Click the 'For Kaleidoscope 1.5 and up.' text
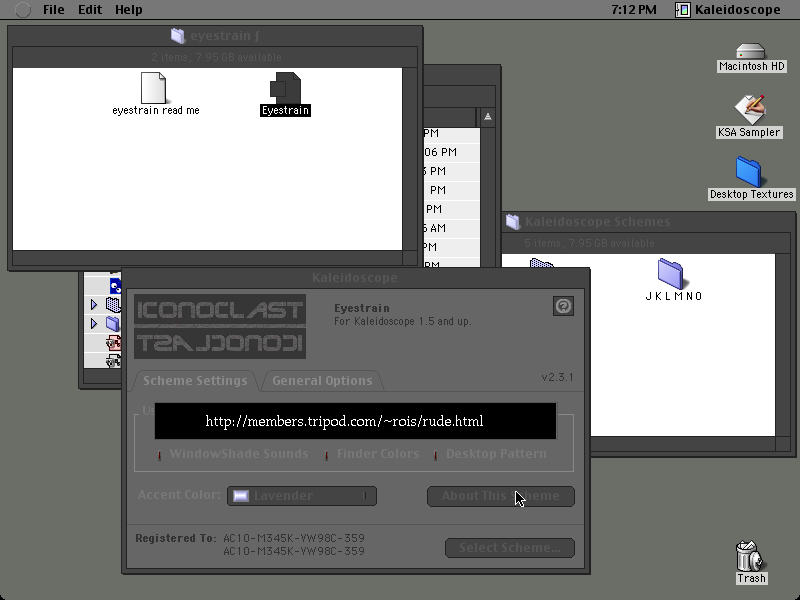 [403, 321]
